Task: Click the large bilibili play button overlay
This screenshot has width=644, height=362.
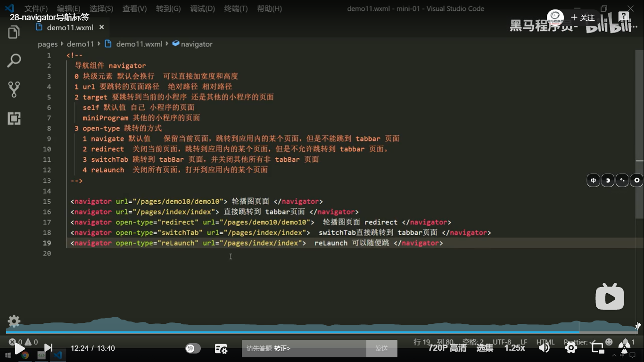Action: pyautogui.click(x=610, y=297)
